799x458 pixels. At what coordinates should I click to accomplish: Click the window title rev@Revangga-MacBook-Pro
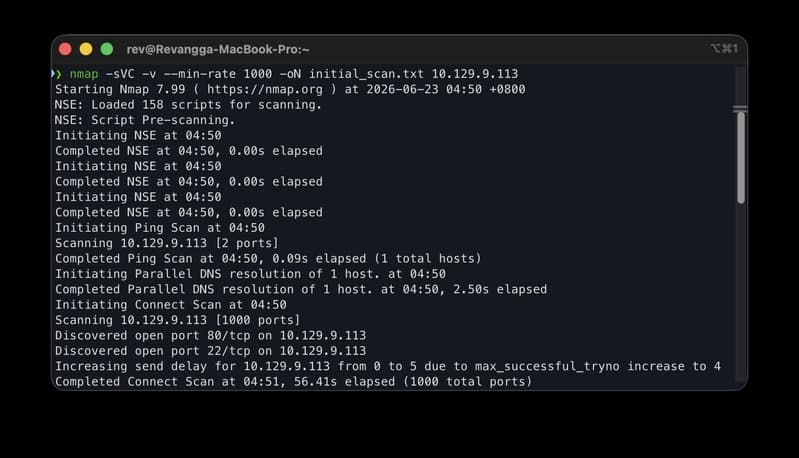point(218,49)
